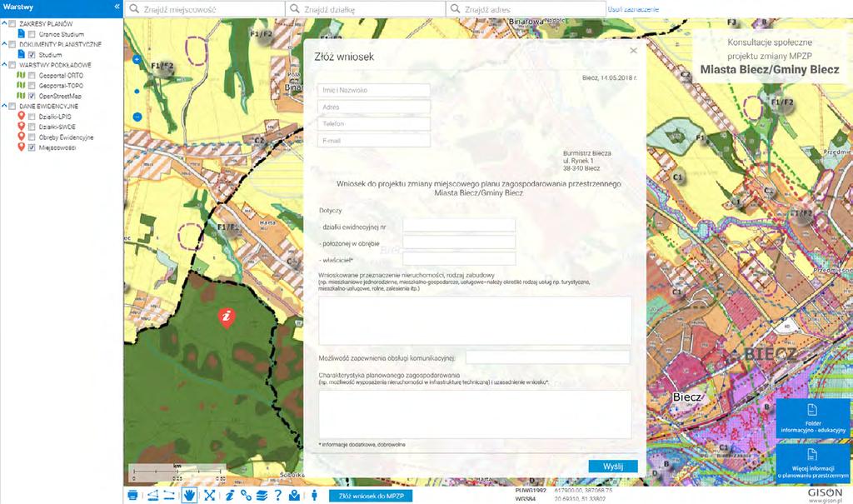Image resolution: width=853 pixels, height=504 pixels.
Task: Click the Znajdź adres search field
Action: tap(526, 9)
